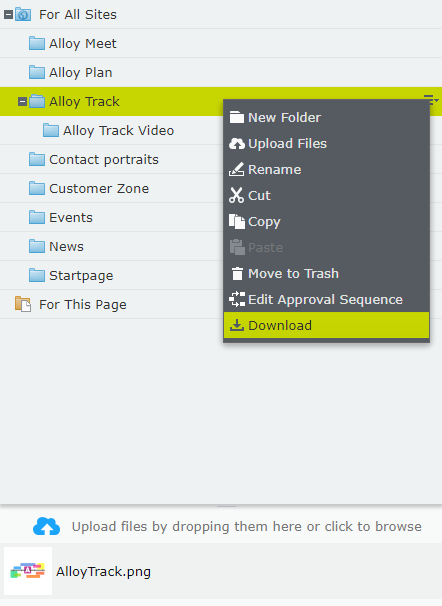Click the blue cloud upload icon in drop zone
The width and height of the screenshot is (442, 606).
(46, 526)
